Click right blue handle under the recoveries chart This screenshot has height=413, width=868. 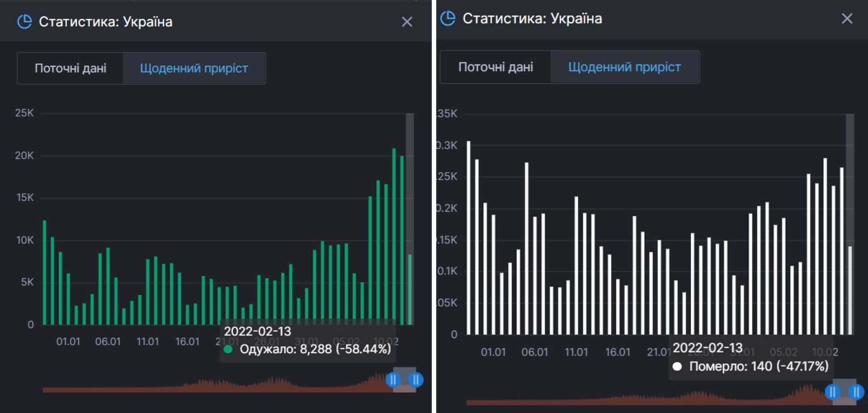(416, 380)
